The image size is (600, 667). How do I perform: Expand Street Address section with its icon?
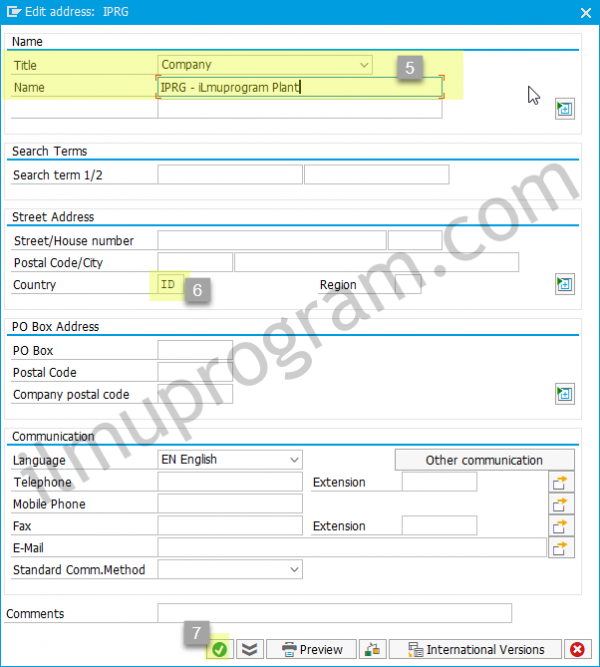pos(565,284)
